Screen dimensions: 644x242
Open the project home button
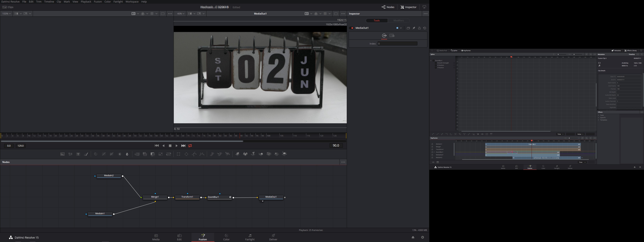pos(413,237)
